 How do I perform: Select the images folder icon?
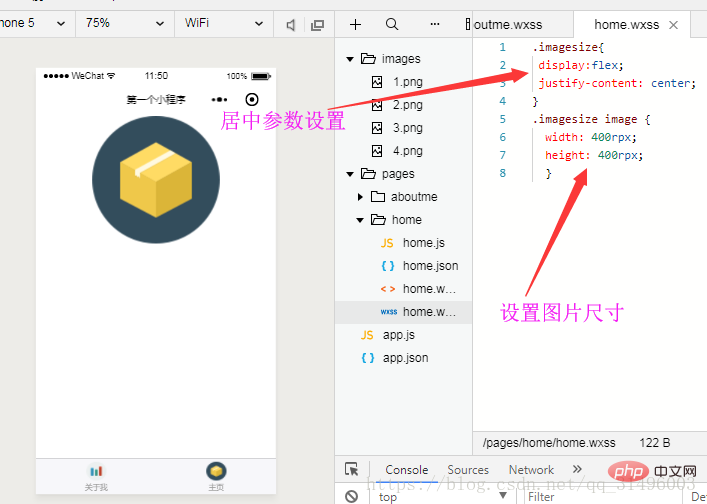tap(368, 59)
